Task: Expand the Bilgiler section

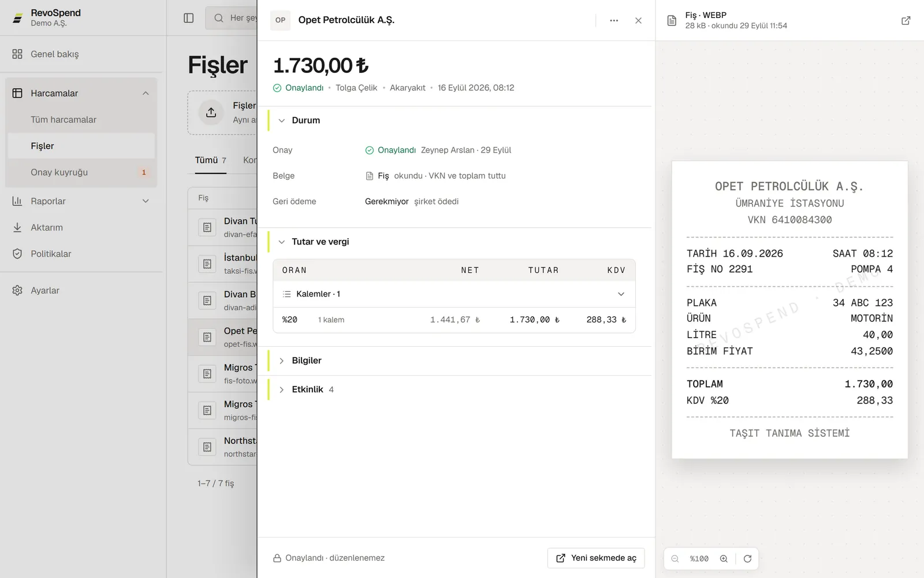Action: (x=282, y=361)
